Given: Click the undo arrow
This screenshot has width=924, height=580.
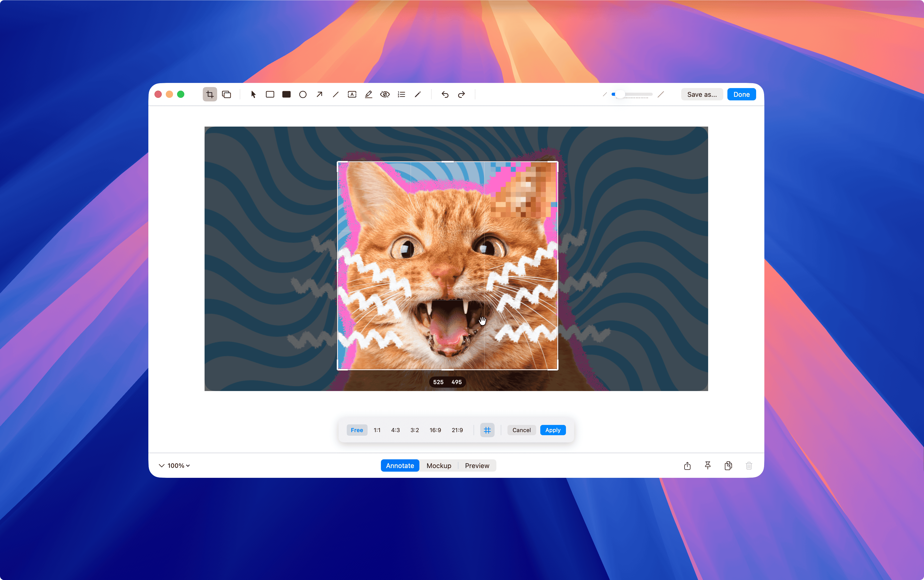Looking at the screenshot, I should coord(445,94).
